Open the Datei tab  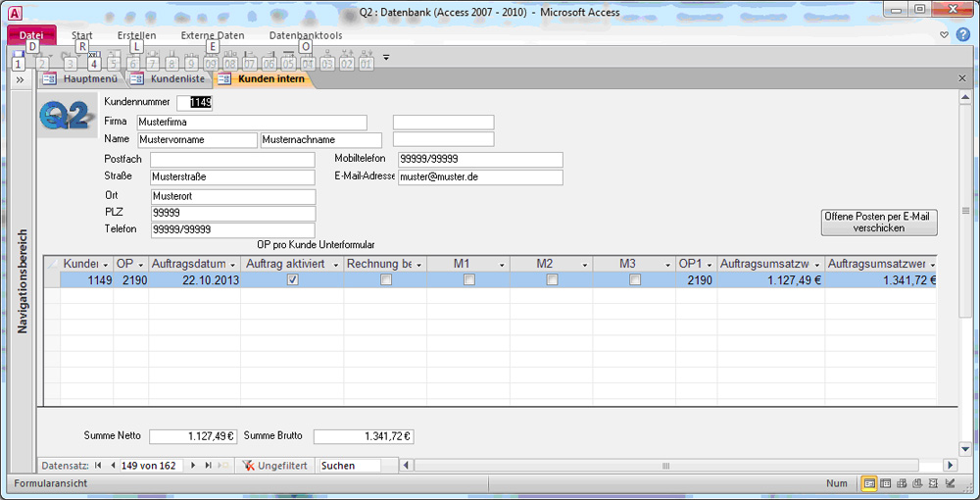[31, 35]
